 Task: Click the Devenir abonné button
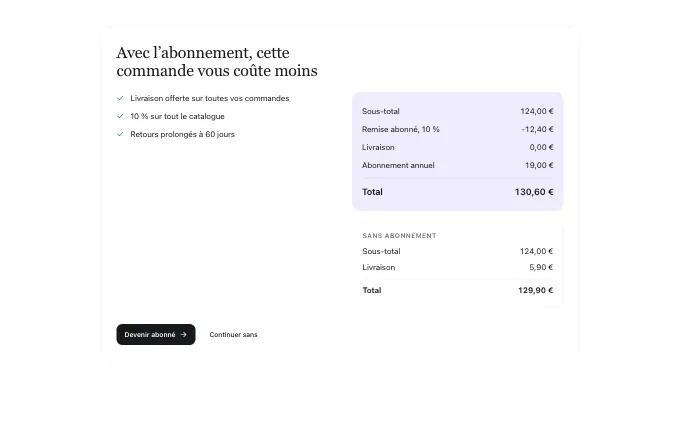156,334
